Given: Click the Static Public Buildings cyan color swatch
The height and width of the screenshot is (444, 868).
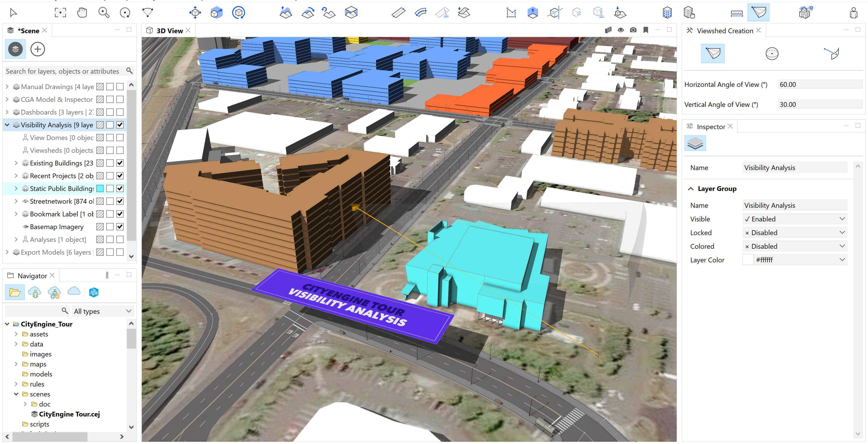Looking at the screenshot, I should coord(100,188).
